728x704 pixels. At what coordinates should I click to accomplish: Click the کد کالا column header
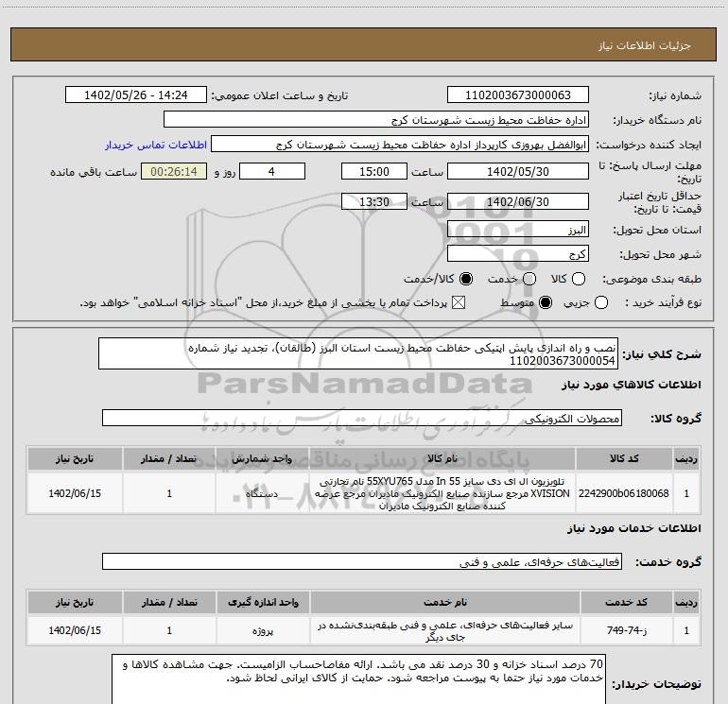pos(624,458)
